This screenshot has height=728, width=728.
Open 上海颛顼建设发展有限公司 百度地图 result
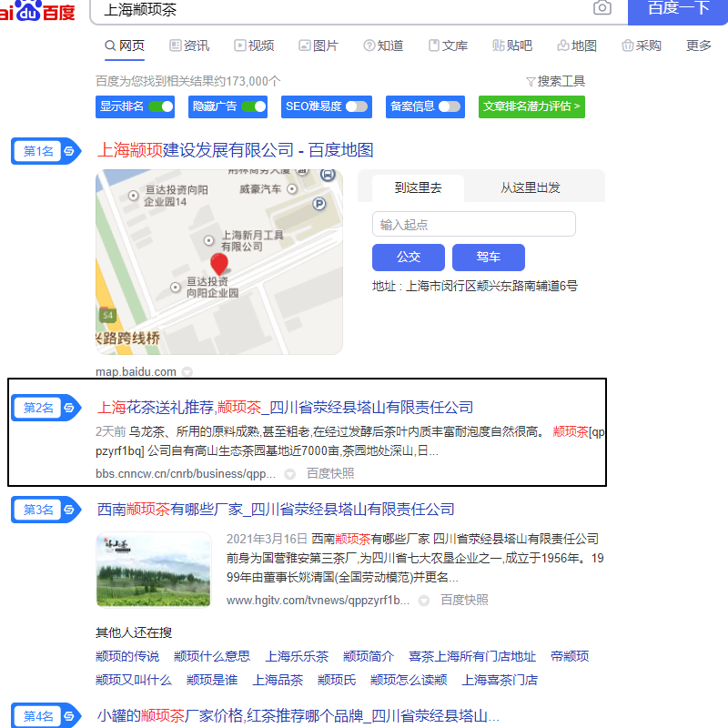[x=236, y=150]
